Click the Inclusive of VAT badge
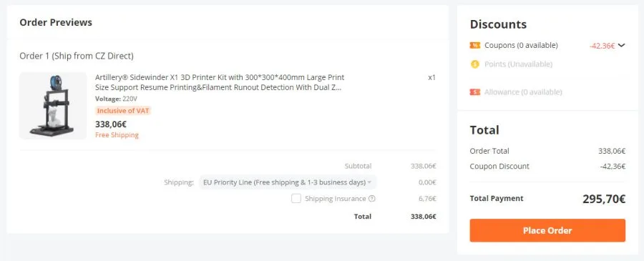Screen dimensions: 644x261 pos(123,111)
